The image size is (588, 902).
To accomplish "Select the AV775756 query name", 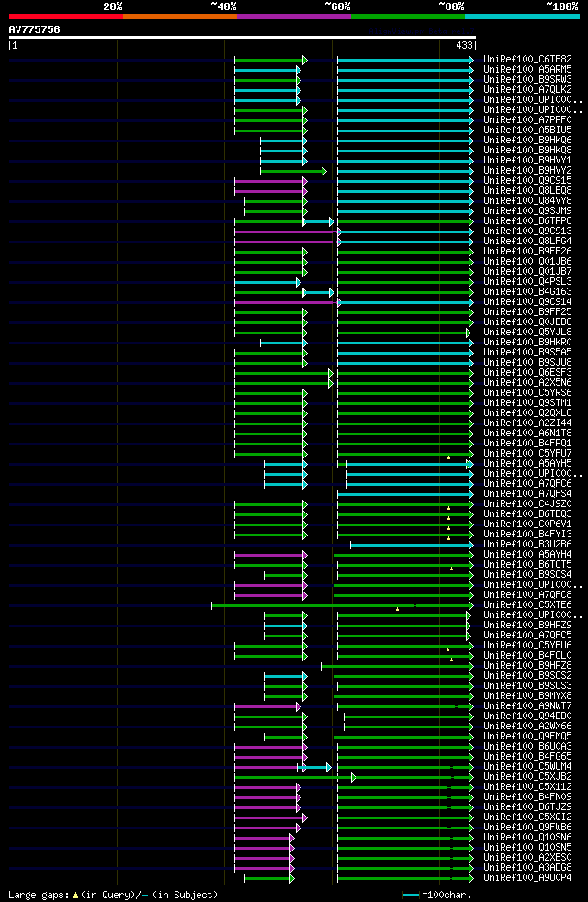I will click(x=35, y=29).
